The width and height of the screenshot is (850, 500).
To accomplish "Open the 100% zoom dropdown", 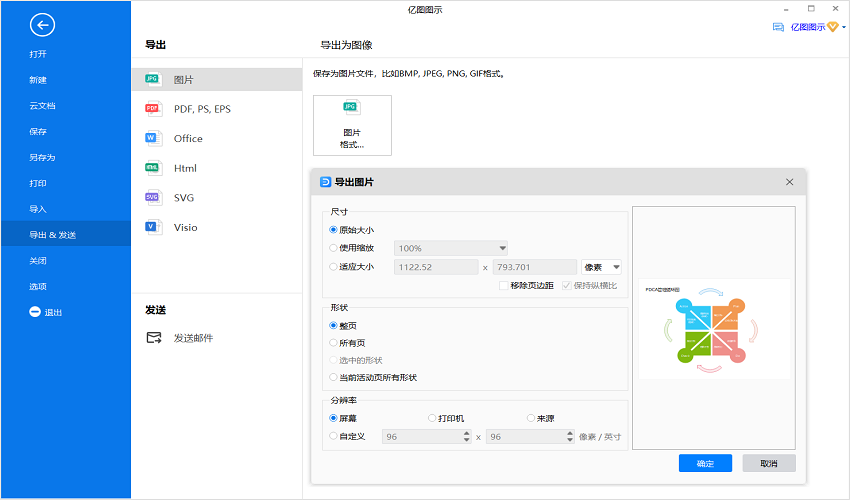I will click(x=450, y=248).
